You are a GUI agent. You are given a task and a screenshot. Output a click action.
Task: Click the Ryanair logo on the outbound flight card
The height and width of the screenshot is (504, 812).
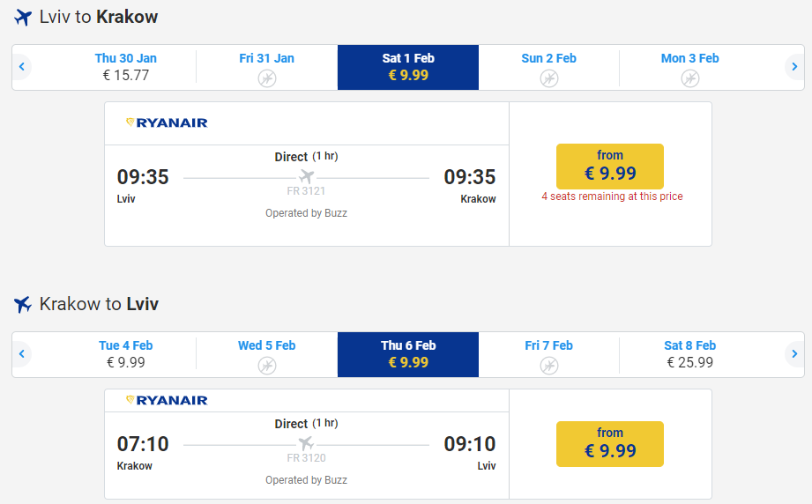pos(167,122)
